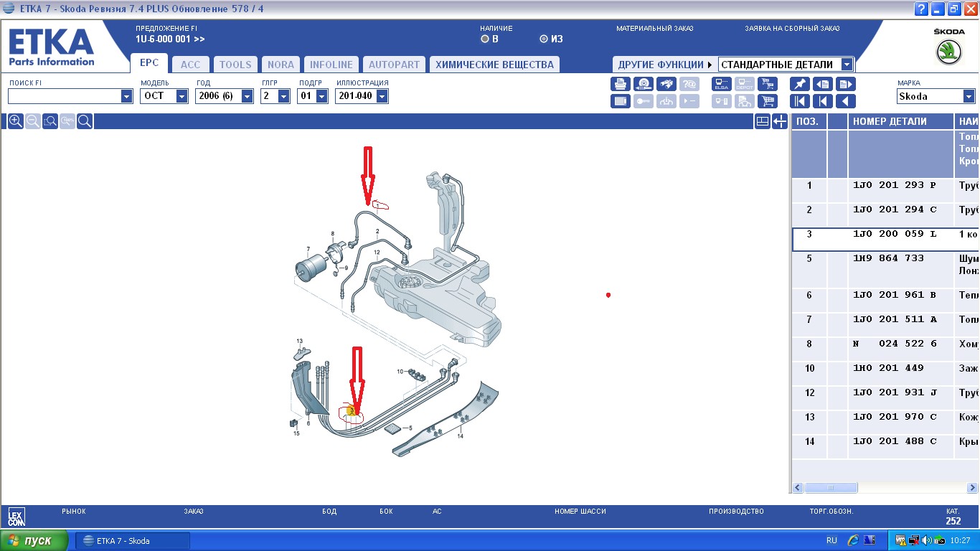Click the list lines icon
Image resolution: width=980 pixels, height=551 pixels.
click(621, 101)
